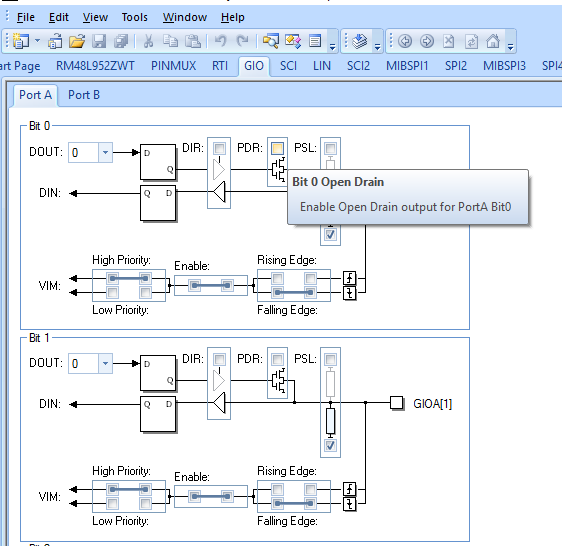562x546 pixels.
Task: Enable the Bit 0 PDR open drain checkbox
Action: (277, 148)
